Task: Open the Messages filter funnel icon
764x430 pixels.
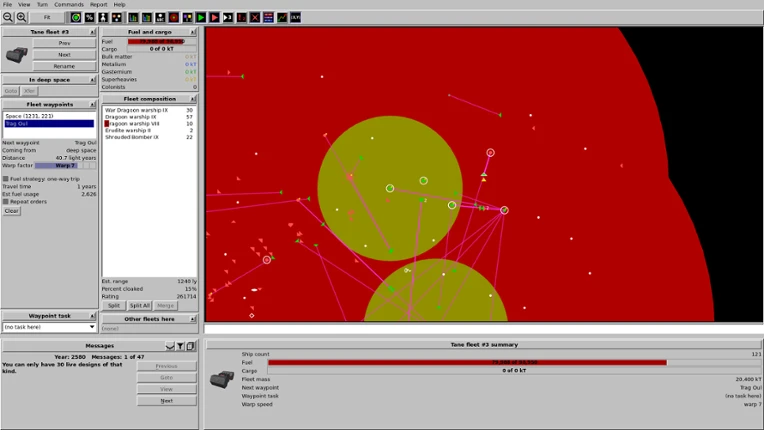Action: tap(180, 346)
